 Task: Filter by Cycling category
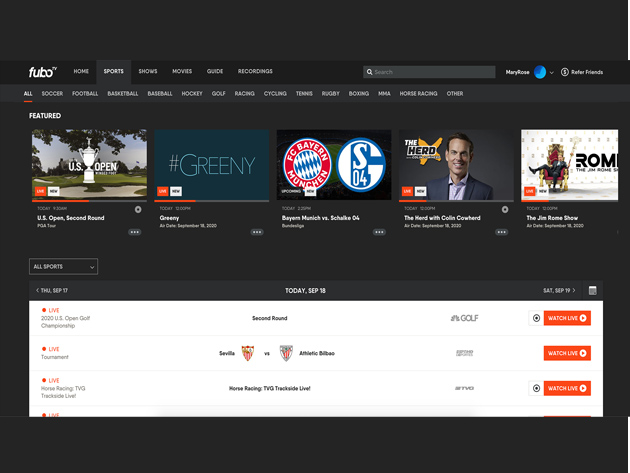pyautogui.click(x=275, y=94)
